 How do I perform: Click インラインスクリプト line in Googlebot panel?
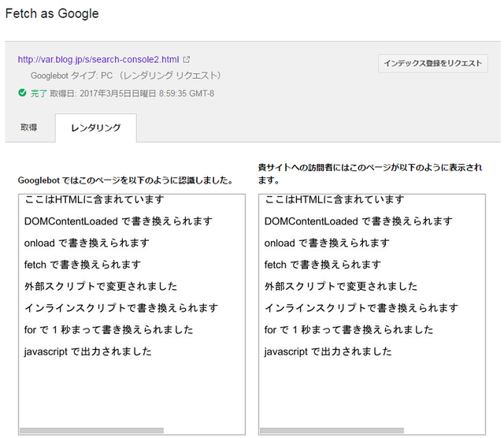click(121, 308)
